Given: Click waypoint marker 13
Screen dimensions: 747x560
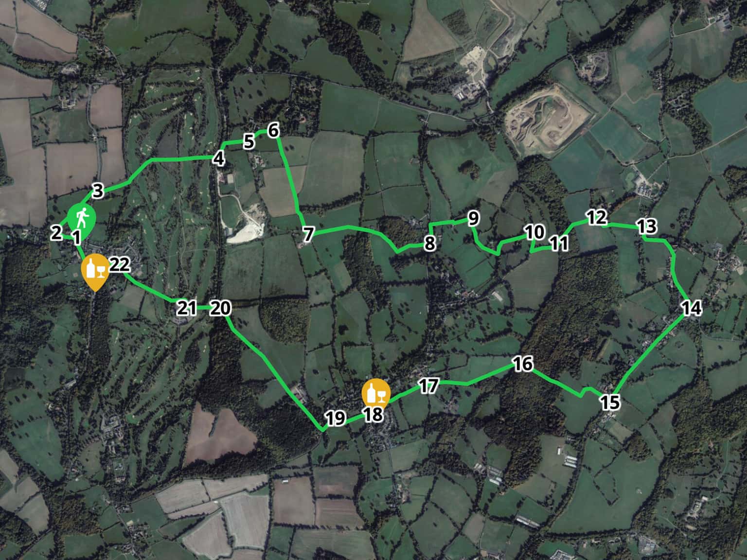Looking at the screenshot, I should point(647,226).
